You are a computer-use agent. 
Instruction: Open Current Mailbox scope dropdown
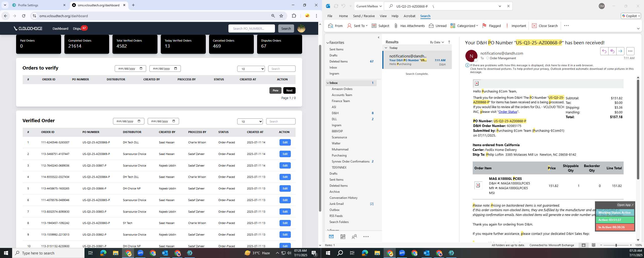369,6
